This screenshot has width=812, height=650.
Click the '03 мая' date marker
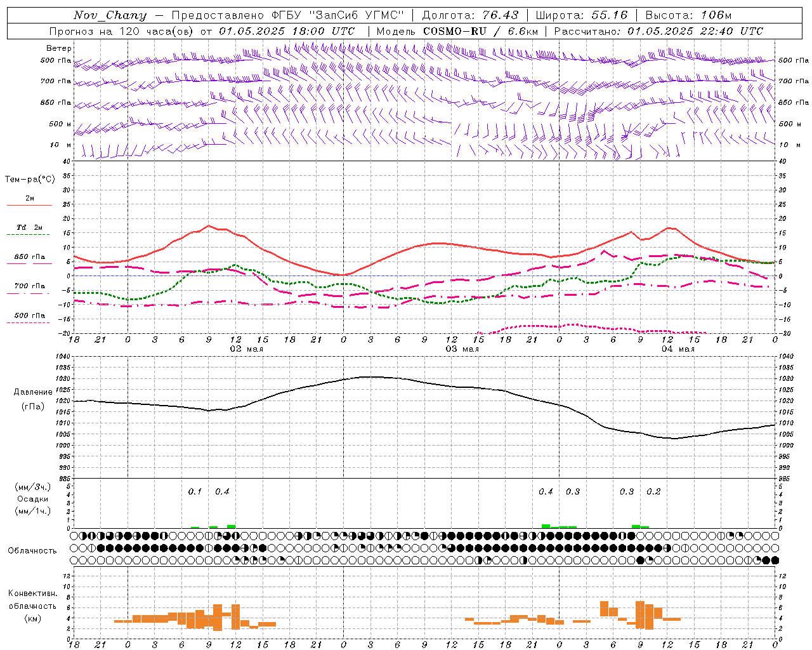[462, 349]
